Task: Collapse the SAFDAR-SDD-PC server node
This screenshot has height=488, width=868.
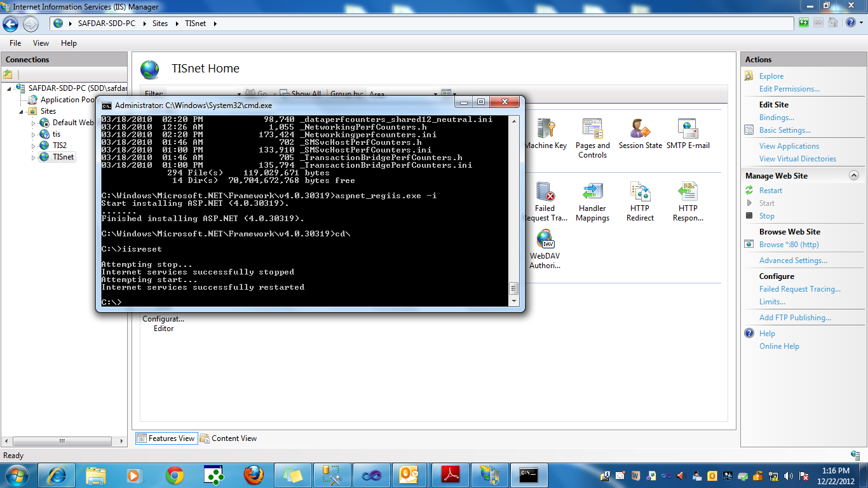Action: pyautogui.click(x=10, y=88)
